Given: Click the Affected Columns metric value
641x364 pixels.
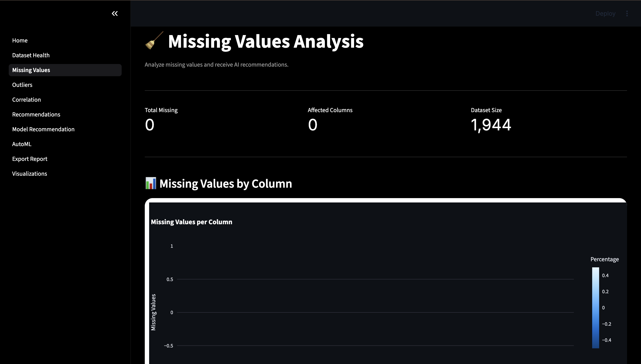Looking at the screenshot, I should tap(313, 125).
